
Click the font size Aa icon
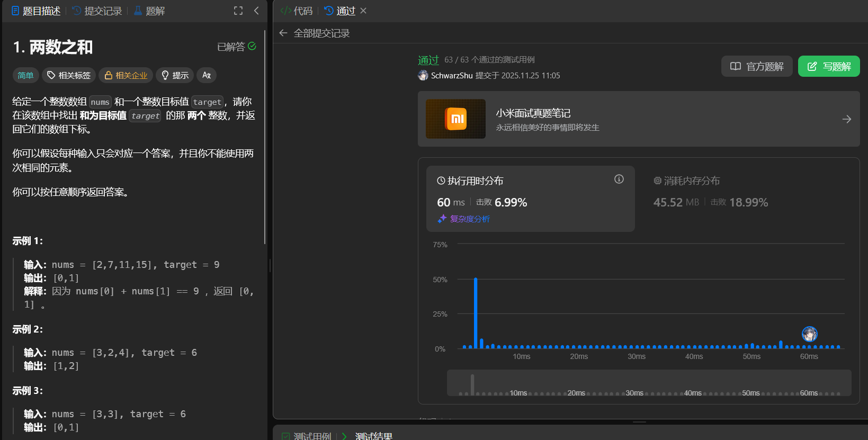point(207,75)
